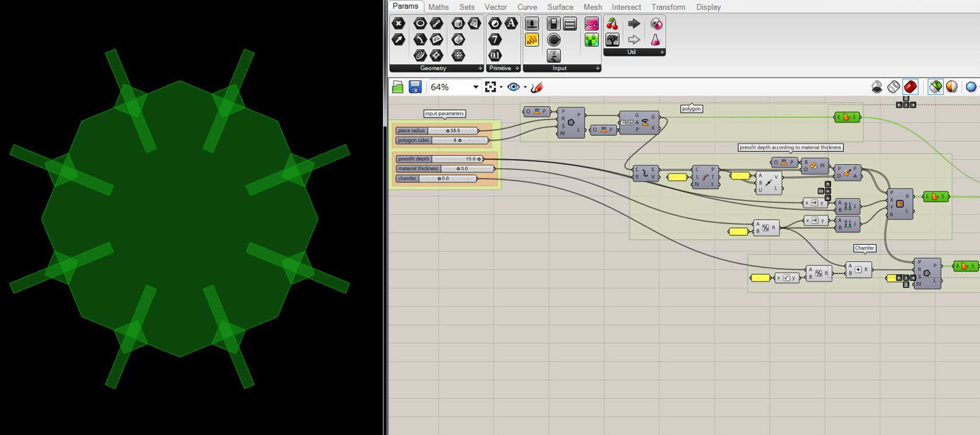Click the octagon shape in Rhino viewport
The image size is (980, 435).
coord(180,219)
